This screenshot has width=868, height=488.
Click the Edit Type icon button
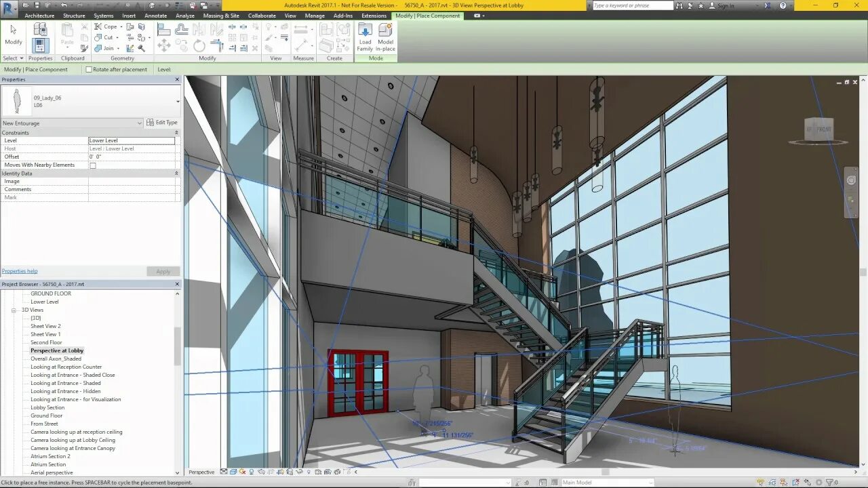point(162,123)
